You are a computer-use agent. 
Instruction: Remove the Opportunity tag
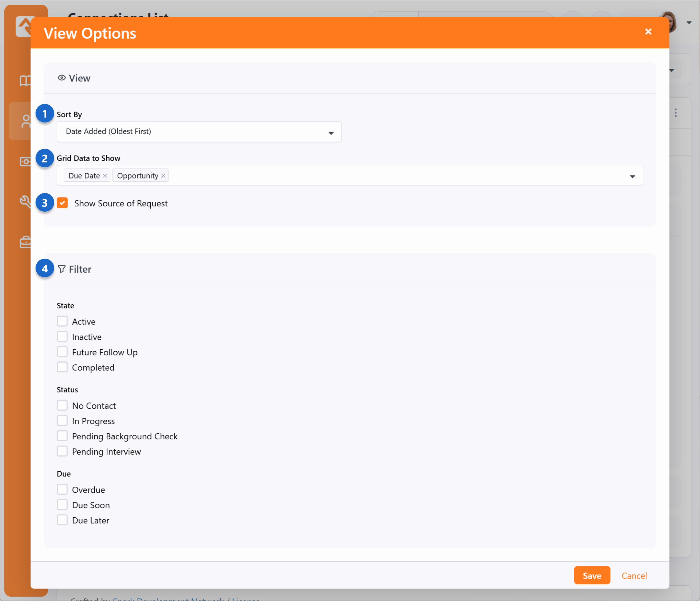[163, 176]
